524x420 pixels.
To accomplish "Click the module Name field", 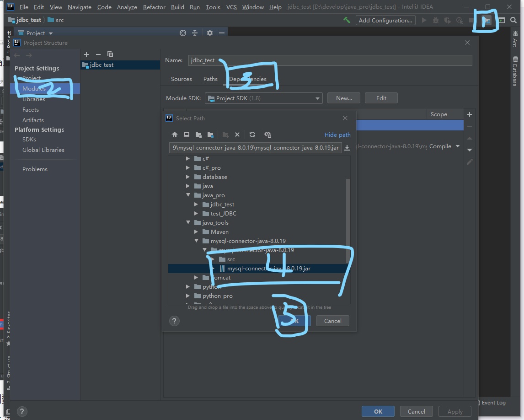I will point(330,60).
